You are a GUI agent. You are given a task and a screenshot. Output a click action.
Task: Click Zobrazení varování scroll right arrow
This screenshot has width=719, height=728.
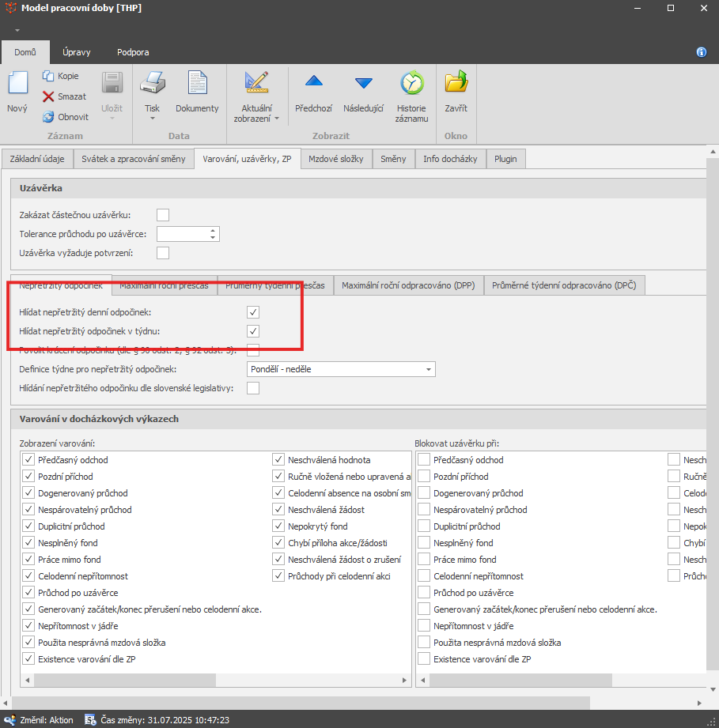click(404, 681)
